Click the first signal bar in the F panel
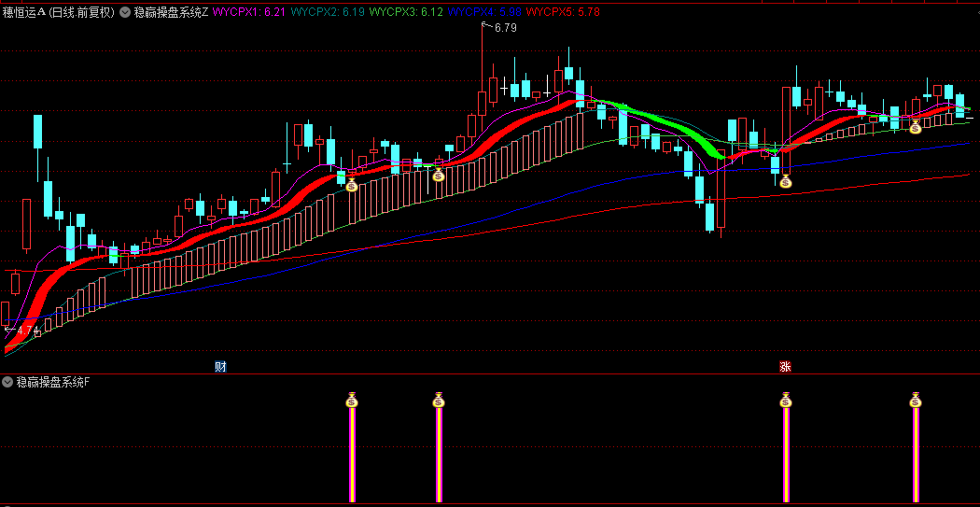980x507 pixels. (352, 455)
